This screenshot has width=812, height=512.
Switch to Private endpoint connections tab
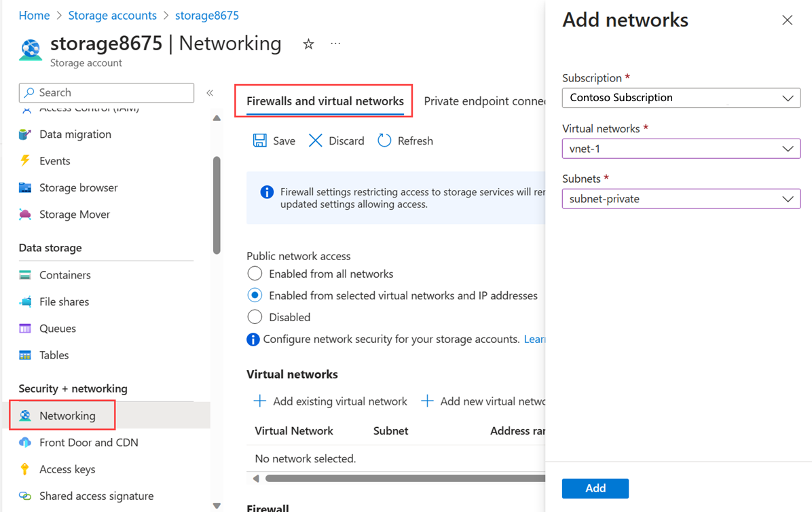tap(485, 100)
